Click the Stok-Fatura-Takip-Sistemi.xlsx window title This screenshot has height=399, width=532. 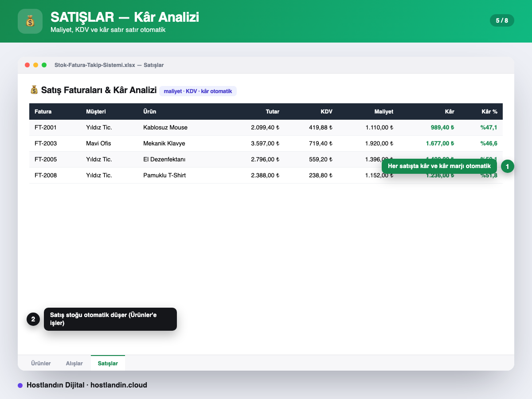(109, 65)
